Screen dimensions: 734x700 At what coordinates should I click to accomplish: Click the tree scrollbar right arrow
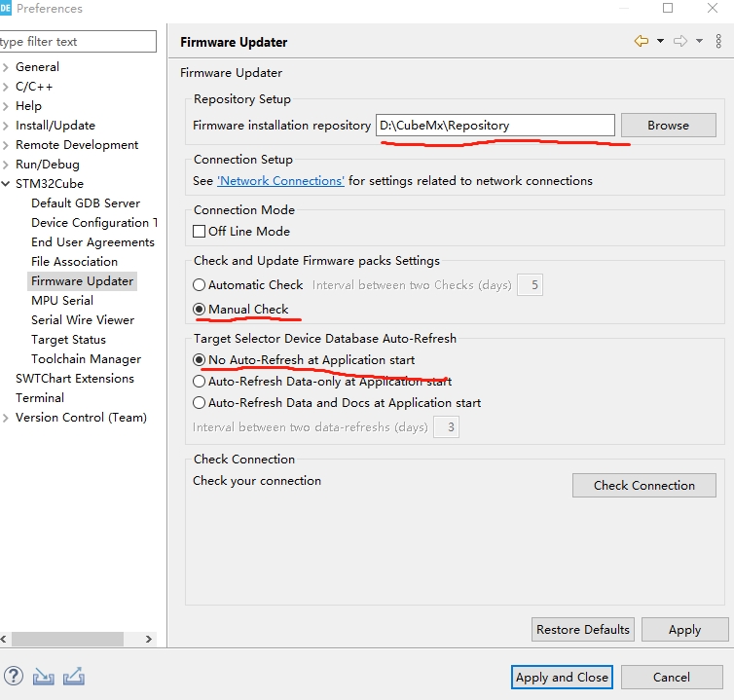149,640
